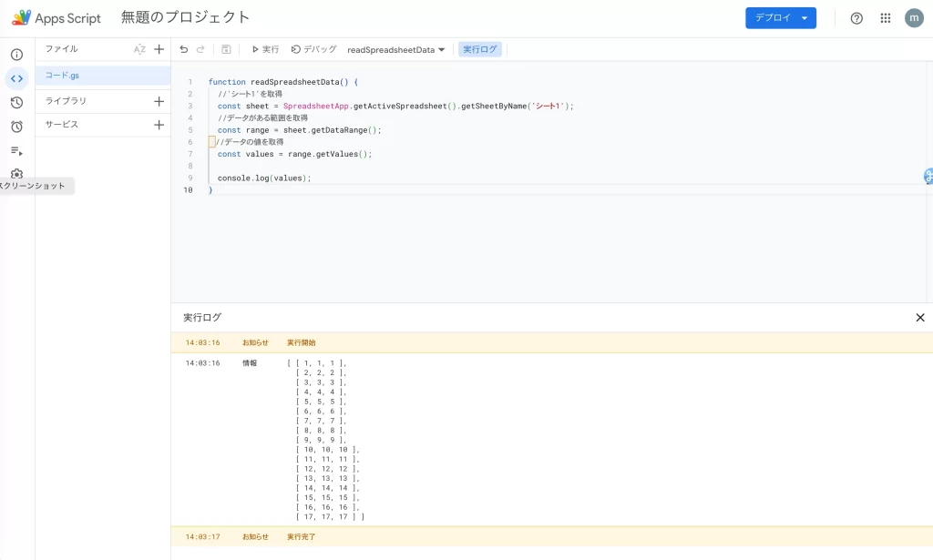Open the help question mark icon

pos(856,18)
